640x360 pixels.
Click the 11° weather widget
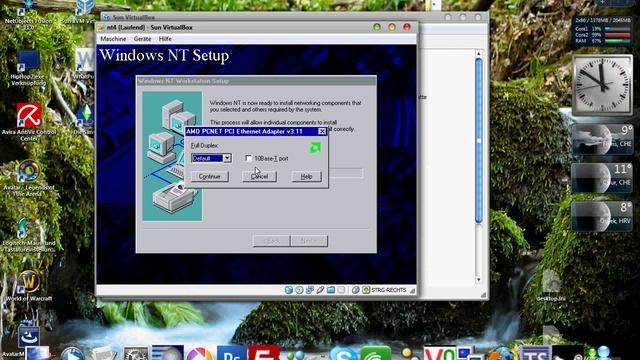(602, 178)
